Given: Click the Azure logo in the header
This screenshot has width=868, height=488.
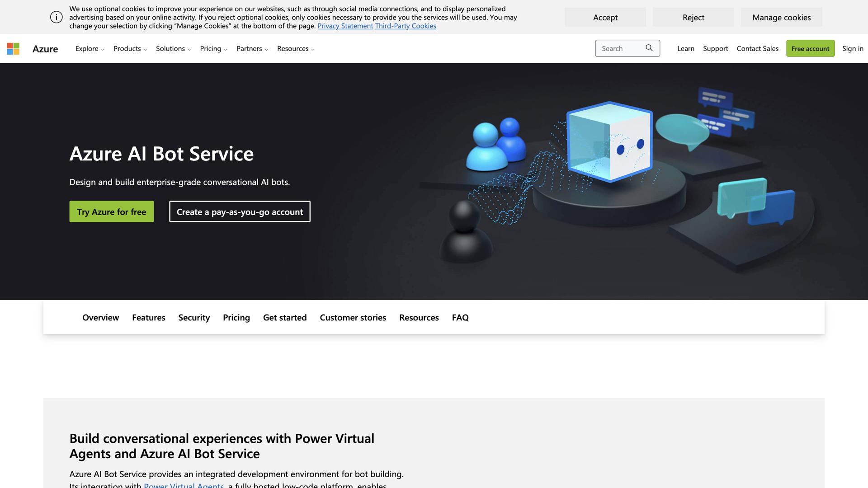Looking at the screenshot, I should coord(45,48).
